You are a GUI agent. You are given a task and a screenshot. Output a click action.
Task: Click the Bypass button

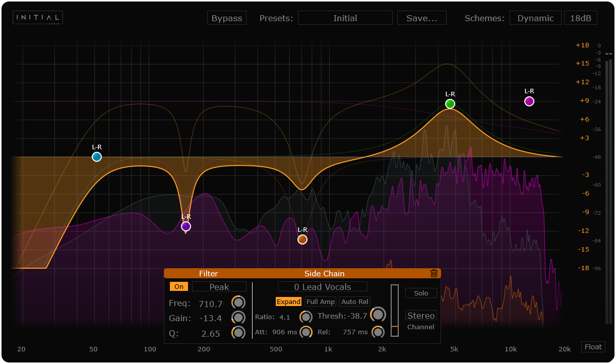pyautogui.click(x=227, y=18)
